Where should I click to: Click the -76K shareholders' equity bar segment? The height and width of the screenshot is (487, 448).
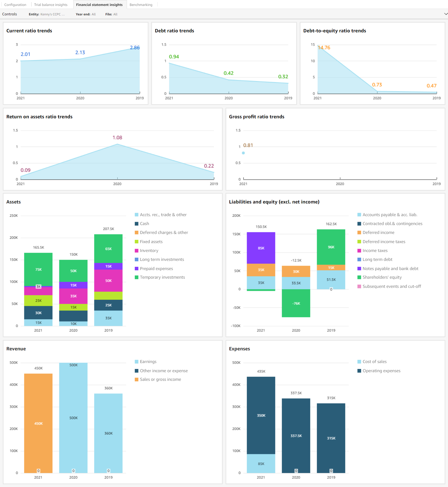tap(296, 303)
